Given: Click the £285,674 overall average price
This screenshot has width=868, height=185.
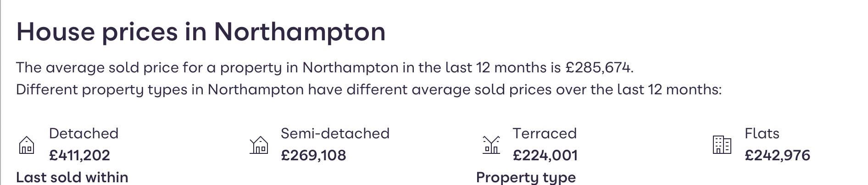Looking at the screenshot, I should 599,68.
